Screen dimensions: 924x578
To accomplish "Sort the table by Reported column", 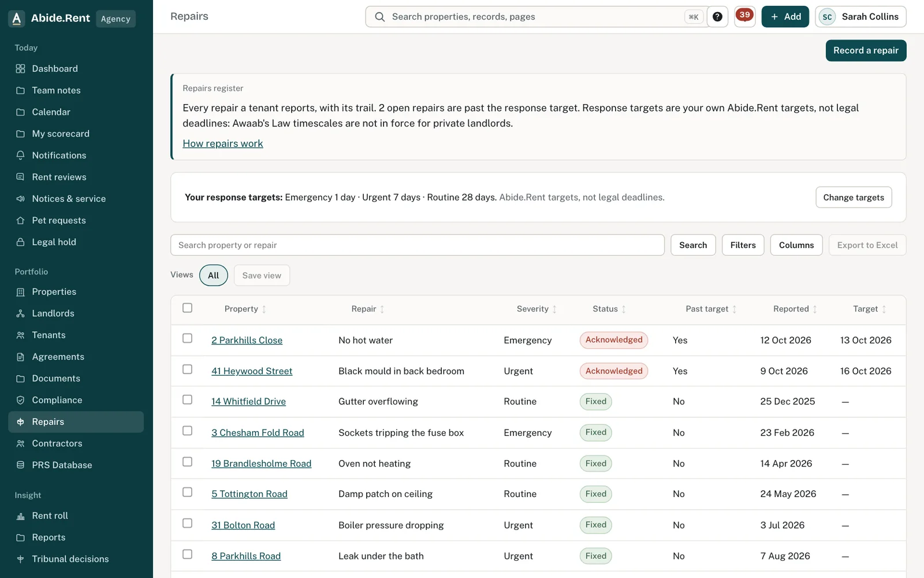I will coord(795,309).
